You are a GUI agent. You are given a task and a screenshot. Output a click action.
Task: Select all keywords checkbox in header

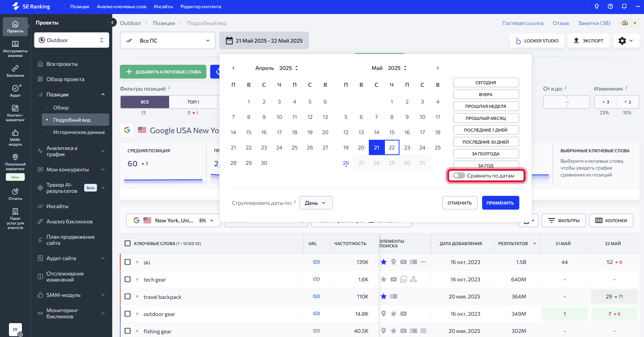(x=128, y=244)
